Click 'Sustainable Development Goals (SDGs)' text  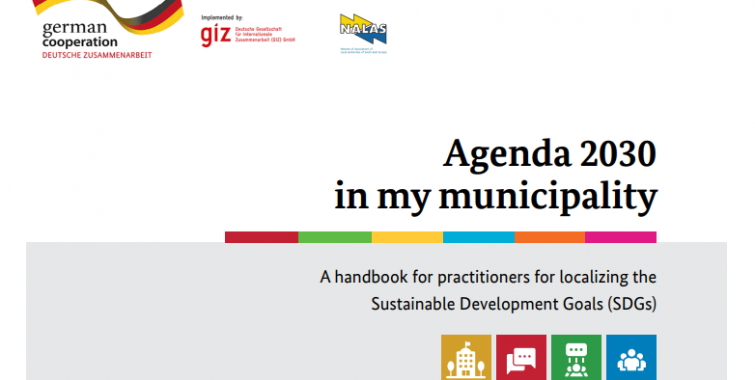[514, 304]
